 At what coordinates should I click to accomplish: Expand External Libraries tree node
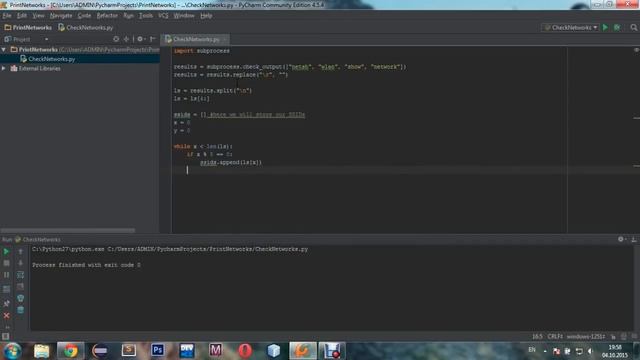(x=4, y=69)
